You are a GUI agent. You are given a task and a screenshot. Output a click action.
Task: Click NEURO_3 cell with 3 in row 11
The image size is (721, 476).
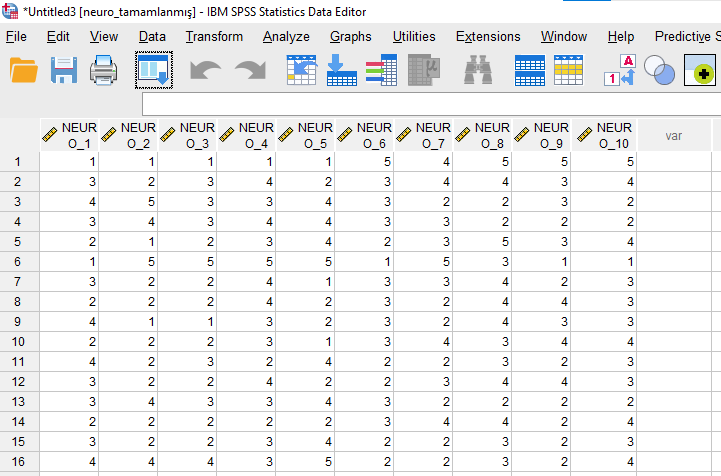(187, 362)
